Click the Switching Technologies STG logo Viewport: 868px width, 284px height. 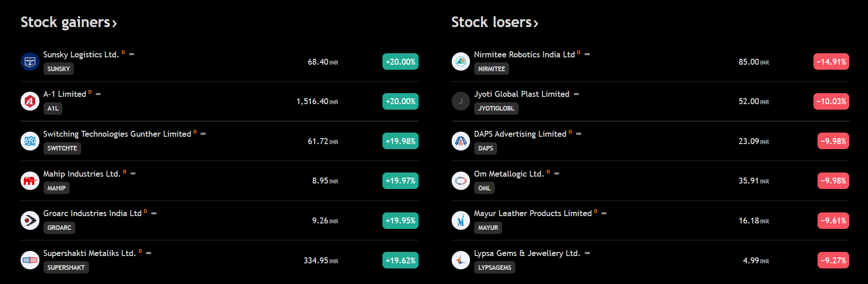(x=30, y=141)
